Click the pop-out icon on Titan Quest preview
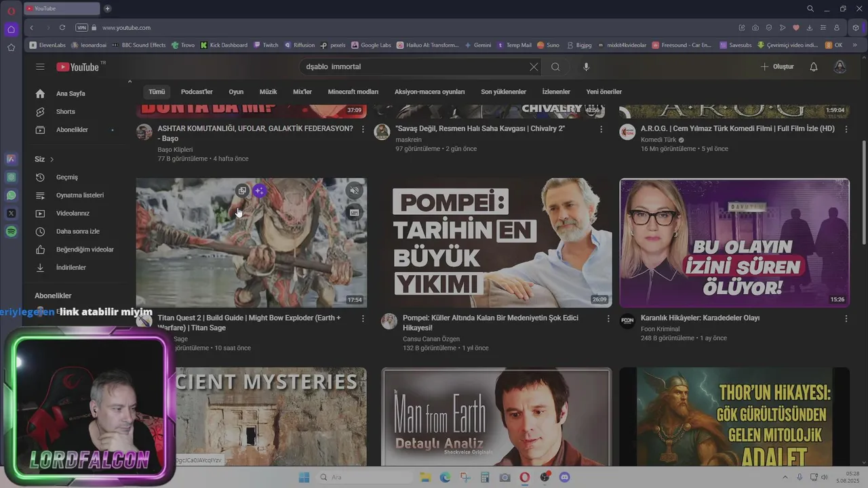 point(242,190)
